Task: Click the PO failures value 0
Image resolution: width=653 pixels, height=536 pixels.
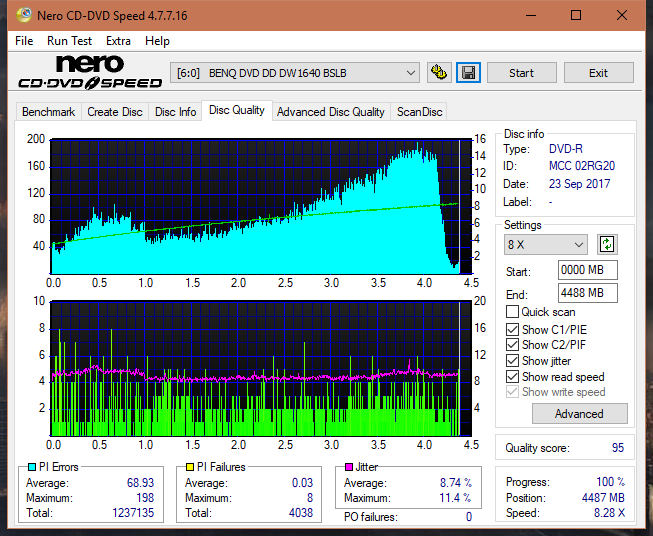Action: 469,517
